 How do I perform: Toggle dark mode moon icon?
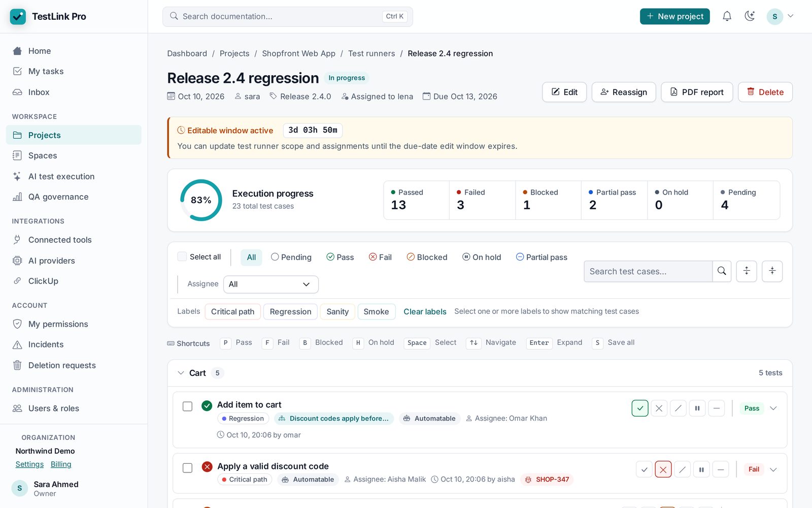click(750, 16)
